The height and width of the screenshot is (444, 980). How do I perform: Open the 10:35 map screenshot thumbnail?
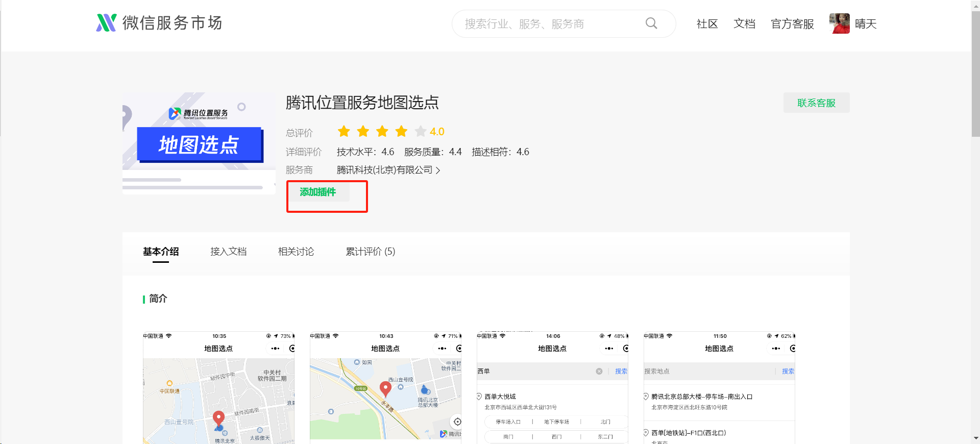(219, 388)
